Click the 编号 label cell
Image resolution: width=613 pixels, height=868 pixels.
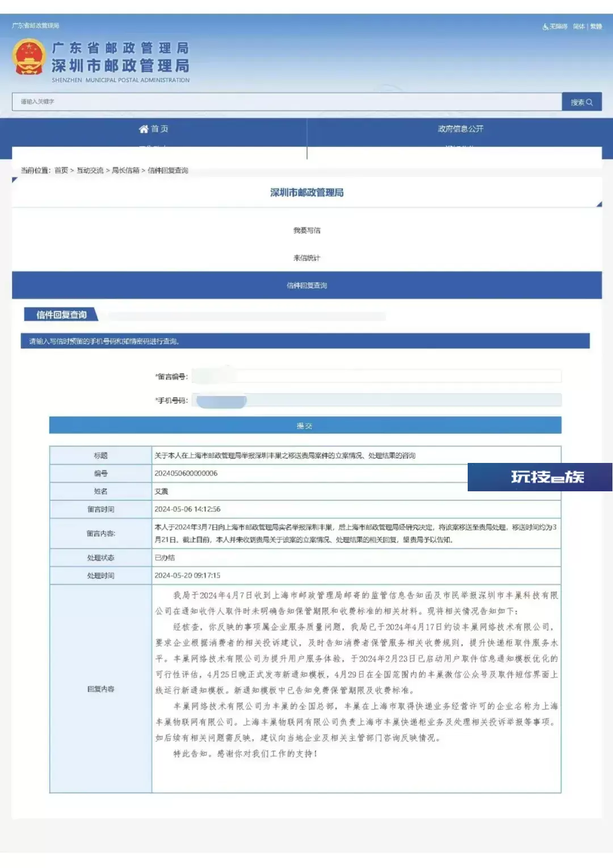coord(100,473)
